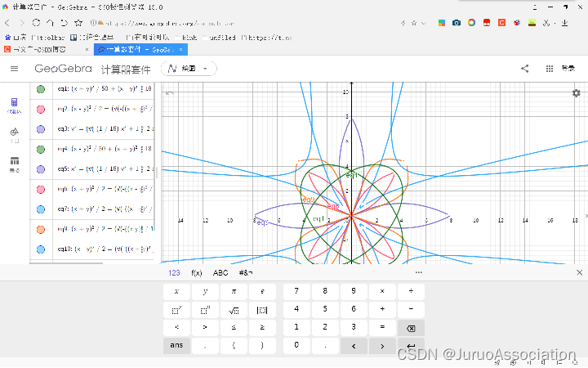Click the camera extension icon in browser toolbar
The width and height of the screenshot is (588, 368).
(457, 23)
